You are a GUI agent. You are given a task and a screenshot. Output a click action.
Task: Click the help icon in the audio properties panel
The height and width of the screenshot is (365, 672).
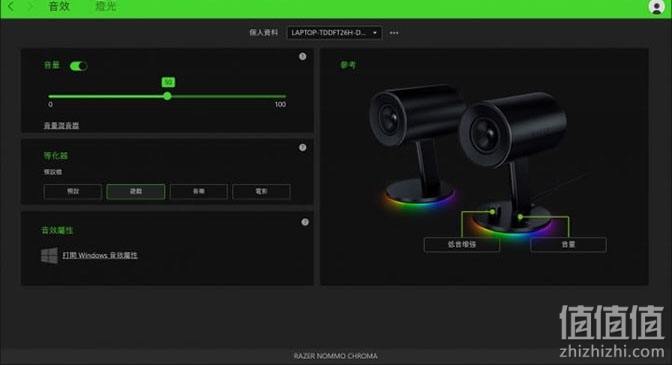click(305, 222)
